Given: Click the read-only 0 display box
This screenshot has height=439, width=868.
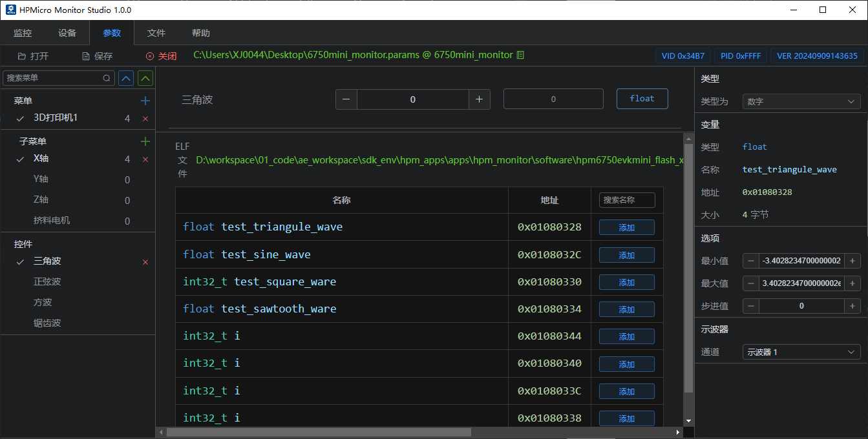Looking at the screenshot, I should (x=553, y=99).
